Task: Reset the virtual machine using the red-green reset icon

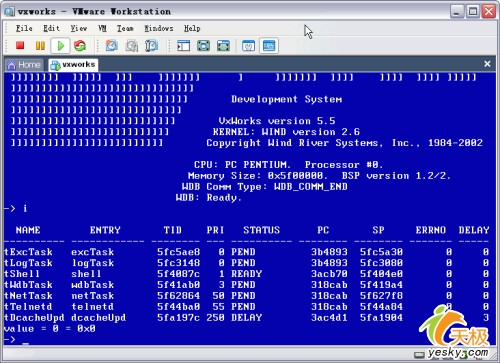Action: coord(80,45)
